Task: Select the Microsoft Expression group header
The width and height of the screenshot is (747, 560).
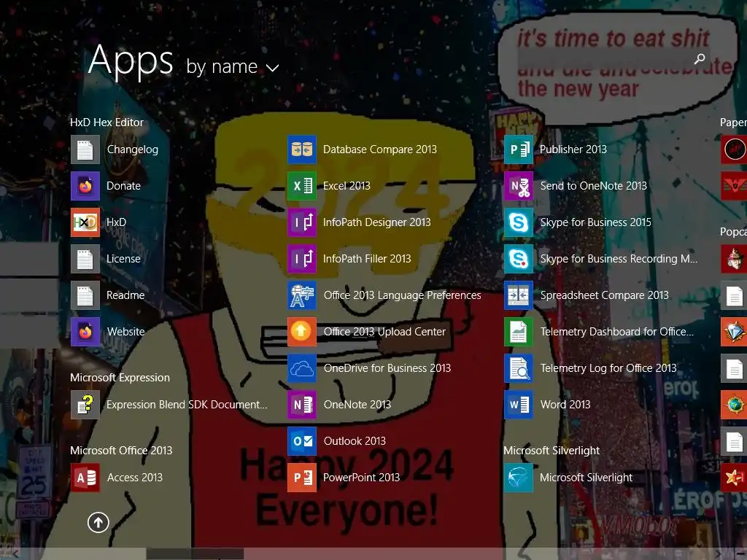Action: 120,378
